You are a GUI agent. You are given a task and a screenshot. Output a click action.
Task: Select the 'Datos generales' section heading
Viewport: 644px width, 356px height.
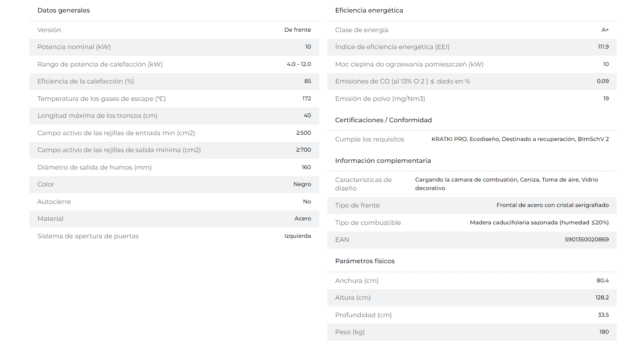pos(63,10)
